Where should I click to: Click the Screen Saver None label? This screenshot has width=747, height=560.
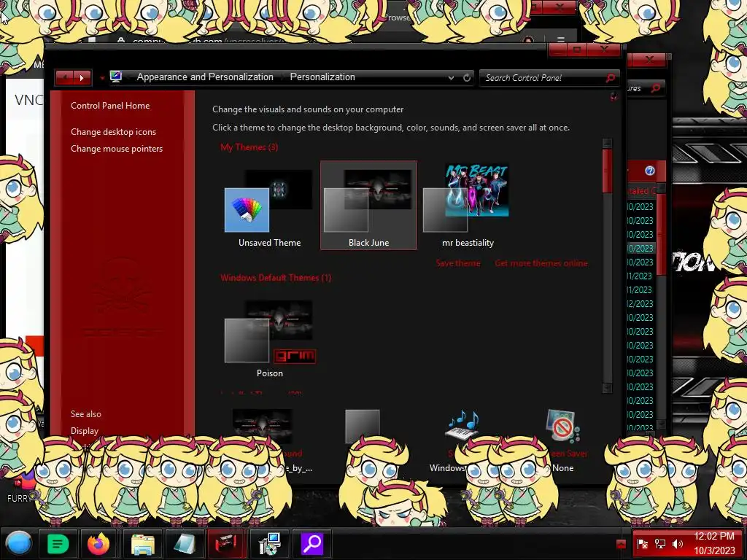tap(562, 468)
